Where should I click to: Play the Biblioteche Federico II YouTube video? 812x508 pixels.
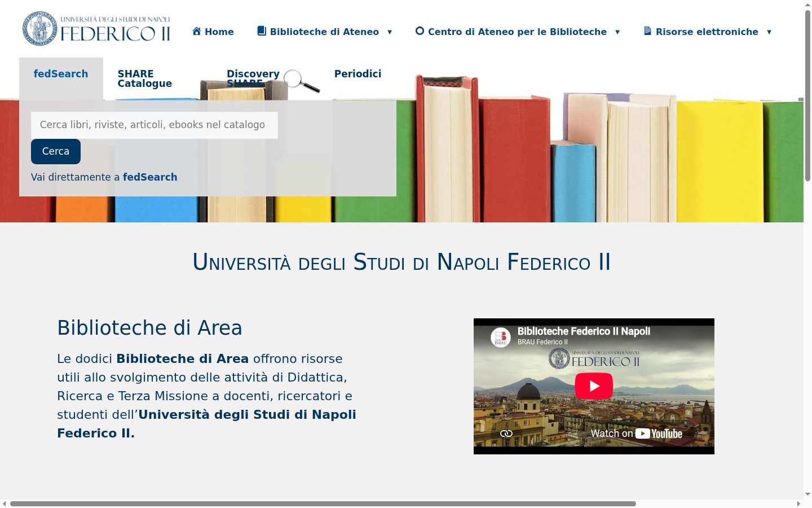pos(594,386)
